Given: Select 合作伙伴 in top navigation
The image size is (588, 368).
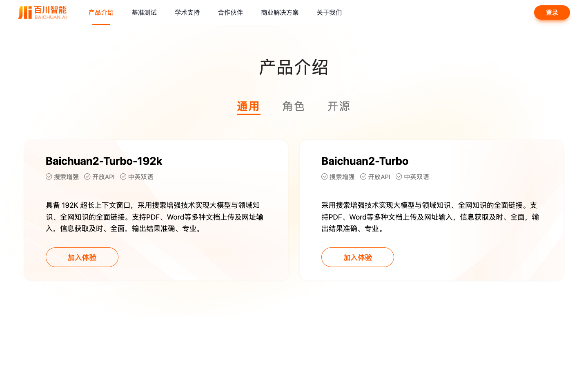Looking at the screenshot, I should (231, 13).
